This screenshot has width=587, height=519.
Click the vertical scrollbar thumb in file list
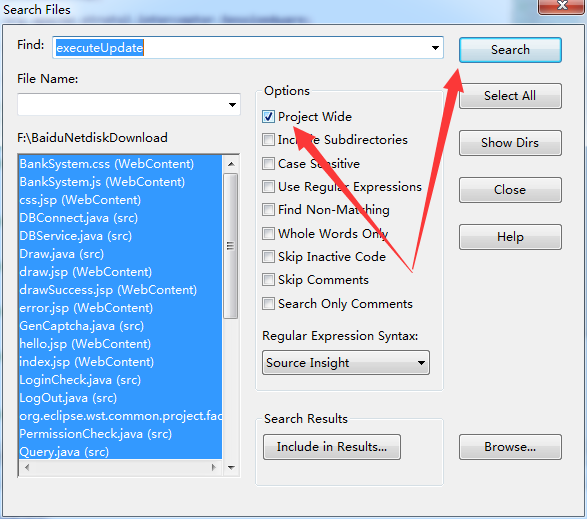click(231, 246)
